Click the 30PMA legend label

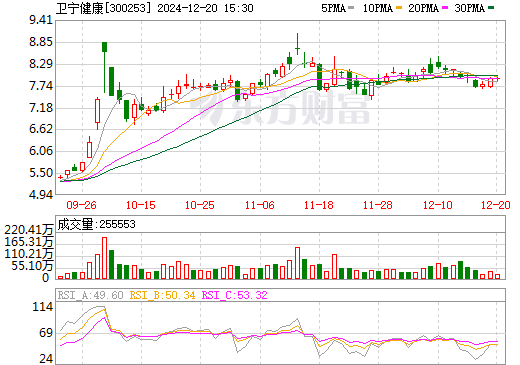pos(469,8)
